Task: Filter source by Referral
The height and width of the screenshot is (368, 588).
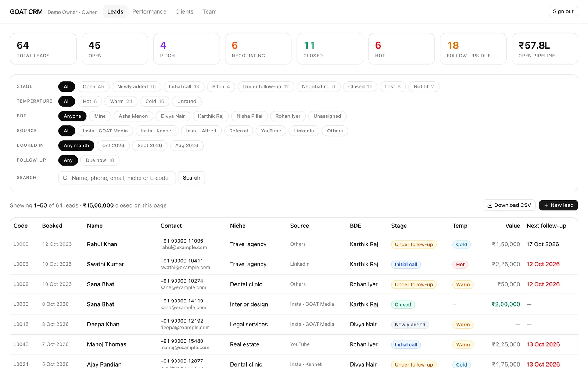Action: click(x=239, y=131)
